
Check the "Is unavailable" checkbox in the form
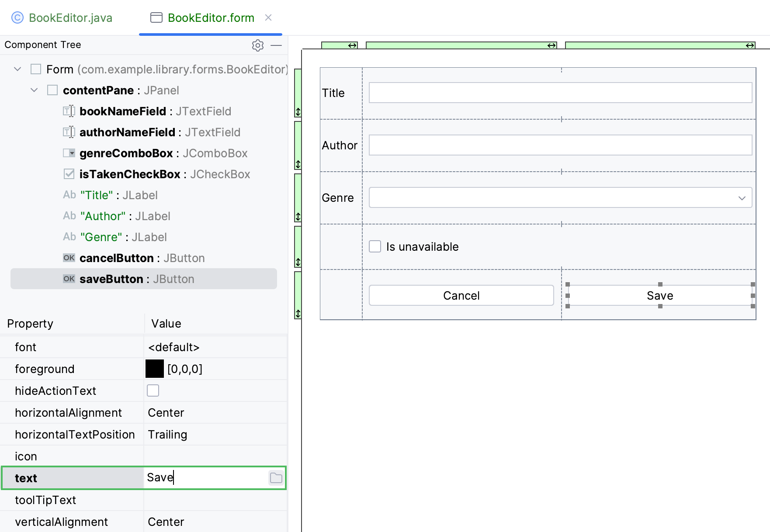click(x=375, y=246)
